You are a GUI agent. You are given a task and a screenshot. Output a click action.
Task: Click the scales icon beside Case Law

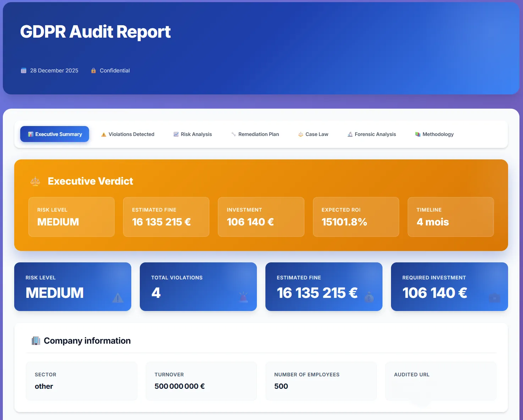301,134
